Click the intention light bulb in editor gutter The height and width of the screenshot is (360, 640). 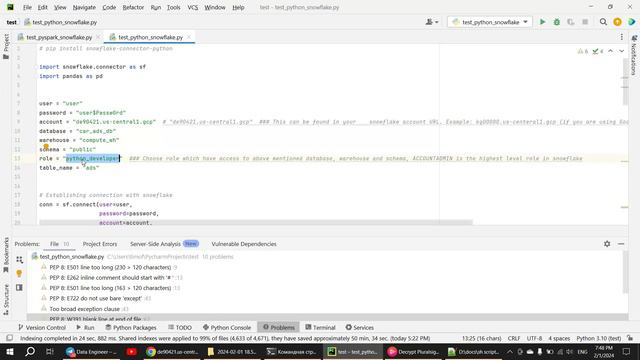point(46,147)
